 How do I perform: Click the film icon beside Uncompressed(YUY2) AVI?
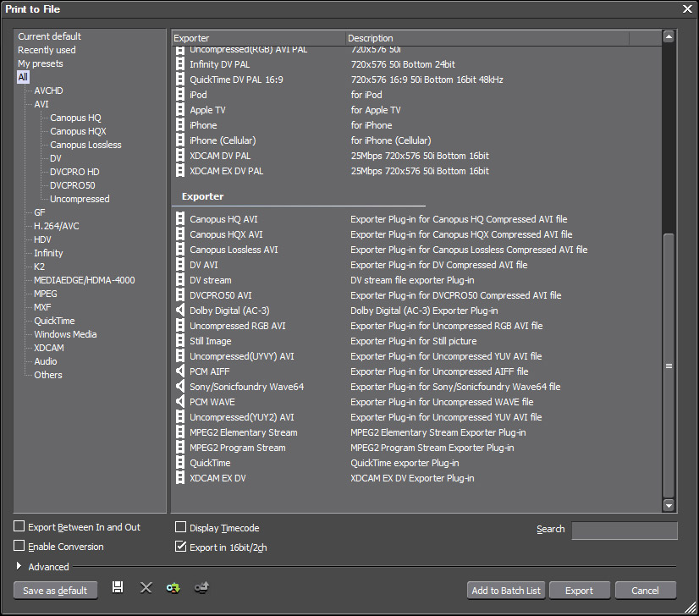180,417
